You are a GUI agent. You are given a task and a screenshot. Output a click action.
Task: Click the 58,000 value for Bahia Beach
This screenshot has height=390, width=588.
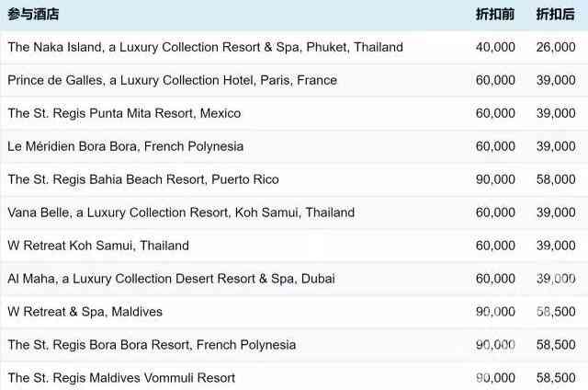pyautogui.click(x=555, y=179)
